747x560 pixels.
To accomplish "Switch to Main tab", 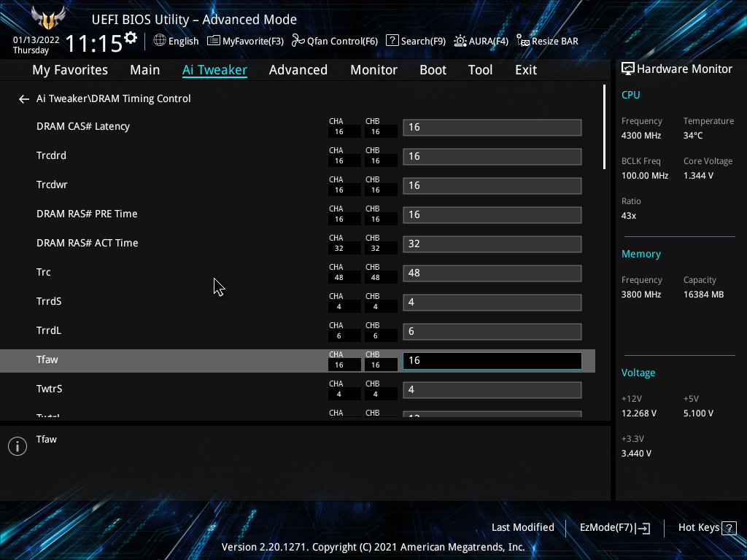I will (x=145, y=70).
